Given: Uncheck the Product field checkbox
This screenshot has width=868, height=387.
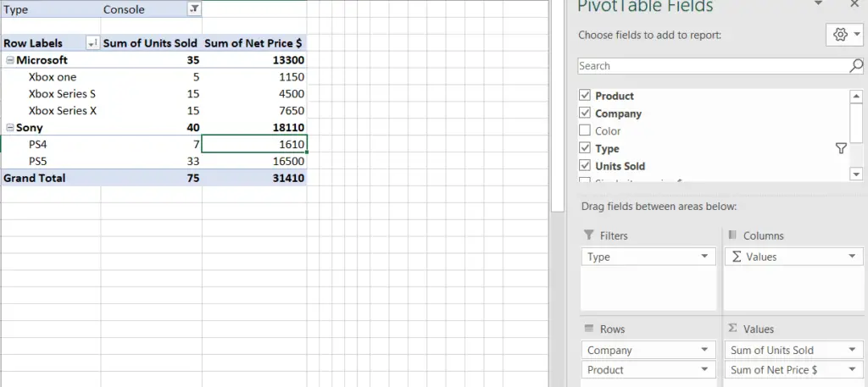Looking at the screenshot, I should click(x=585, y=95).
